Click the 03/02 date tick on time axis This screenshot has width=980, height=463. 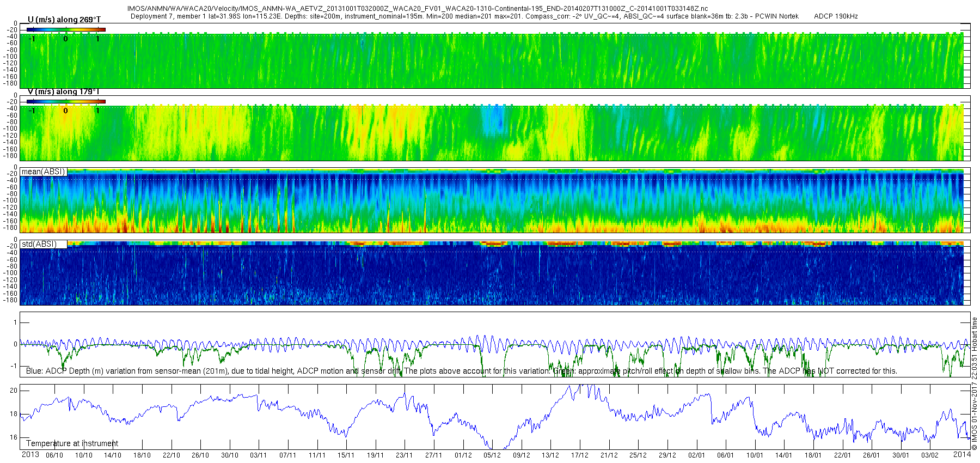pos(929,455)
